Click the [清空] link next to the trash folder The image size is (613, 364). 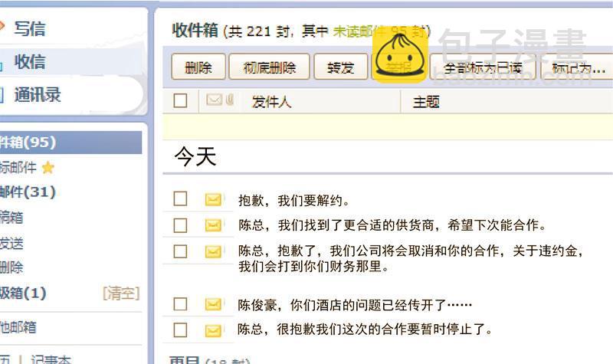121,293
